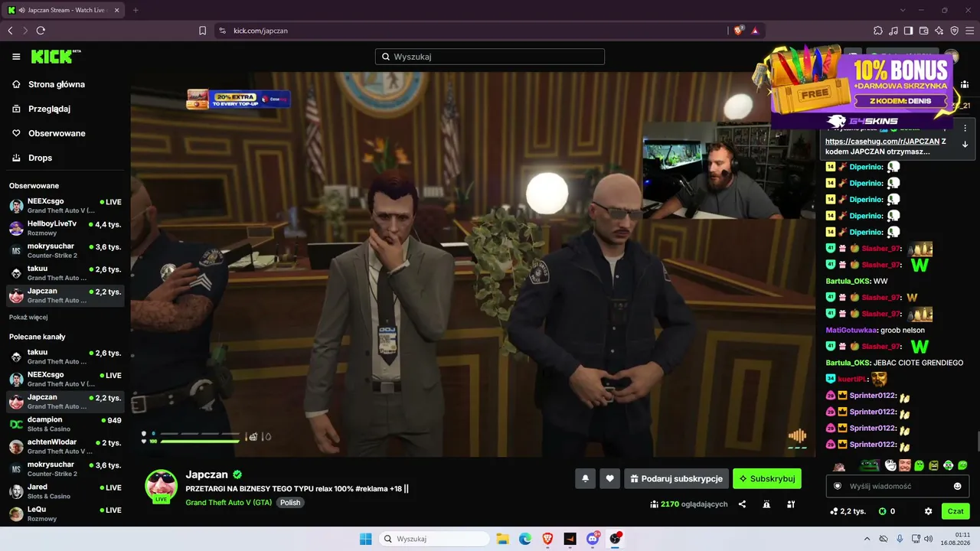
Task: Open pinned message three-dot options
Action: point(965,128)
